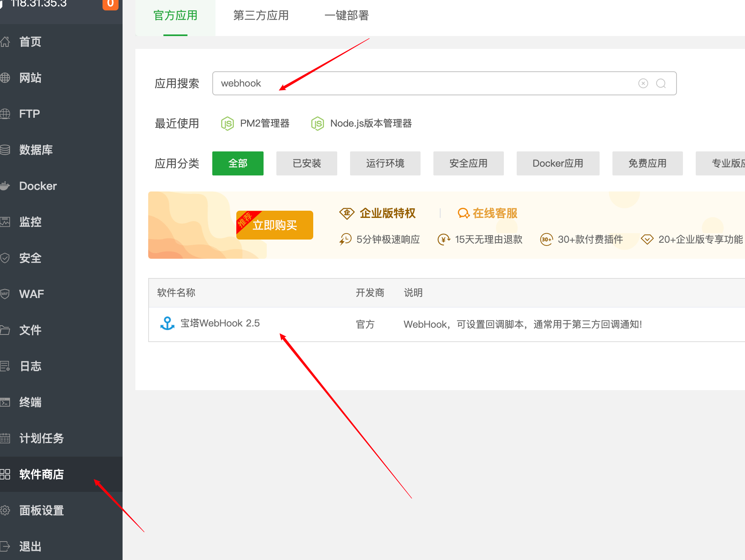The image size is (745, 560).
Task: Click the orange notification badge
Action: [111, 4]
